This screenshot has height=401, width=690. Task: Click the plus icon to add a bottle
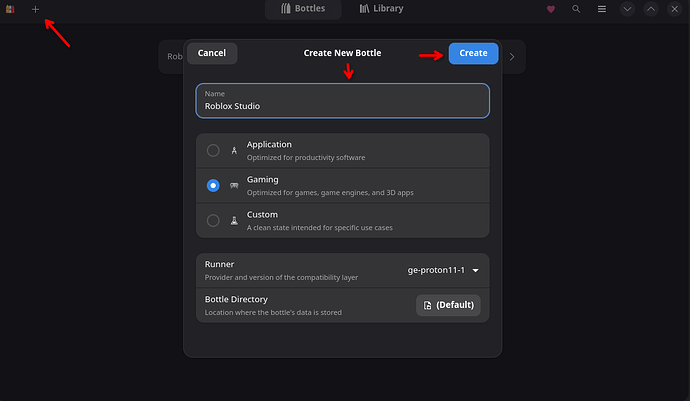[35, 9]
